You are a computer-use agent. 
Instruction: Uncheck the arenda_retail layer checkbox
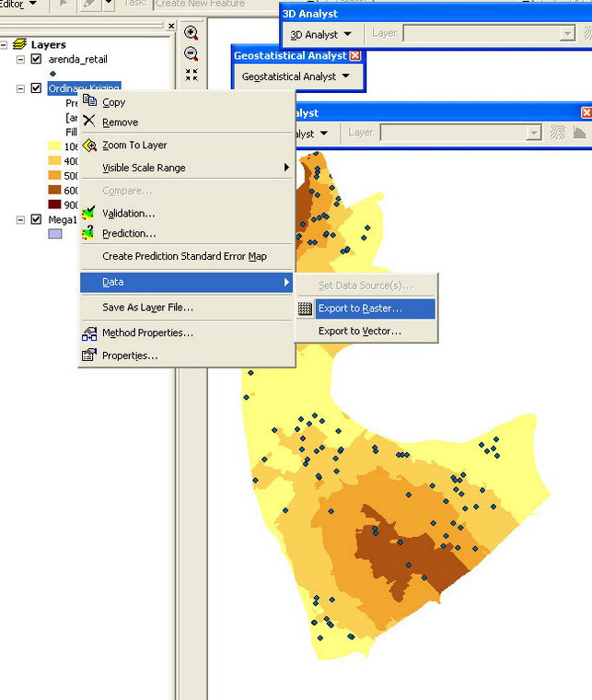[x=36, y=59]
